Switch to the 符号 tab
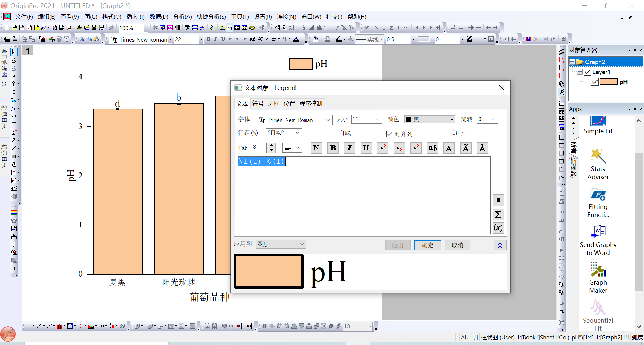The image size is (644, 345). tap(258, 103)
